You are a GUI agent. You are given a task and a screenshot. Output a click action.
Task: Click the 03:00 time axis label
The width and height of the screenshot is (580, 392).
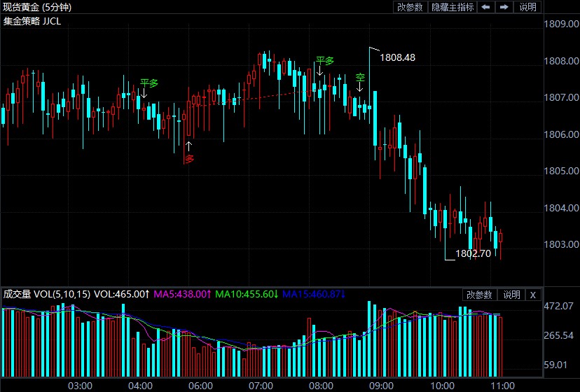point(81,386)
